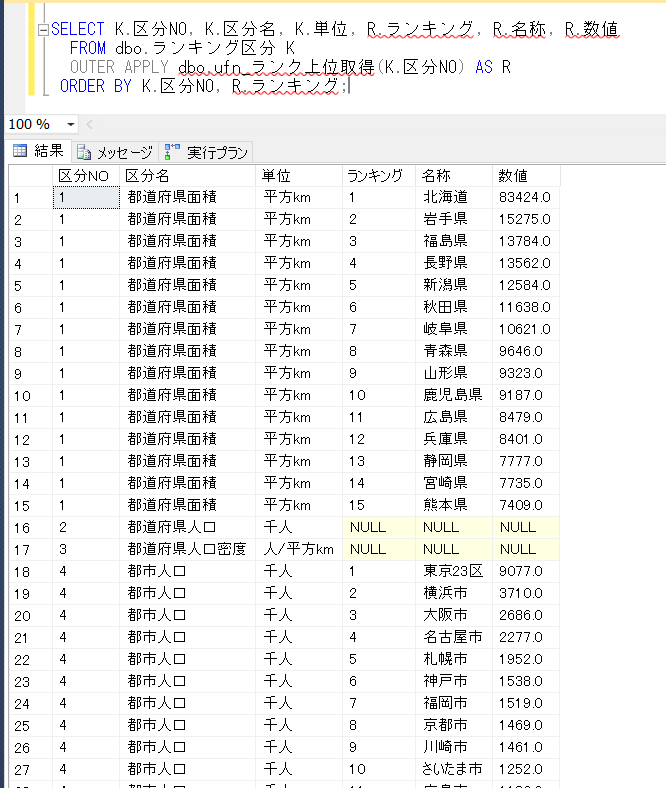Click the 宮崎県 cell
The width and height of the screenshot is (666, 788).
[454, 483]
